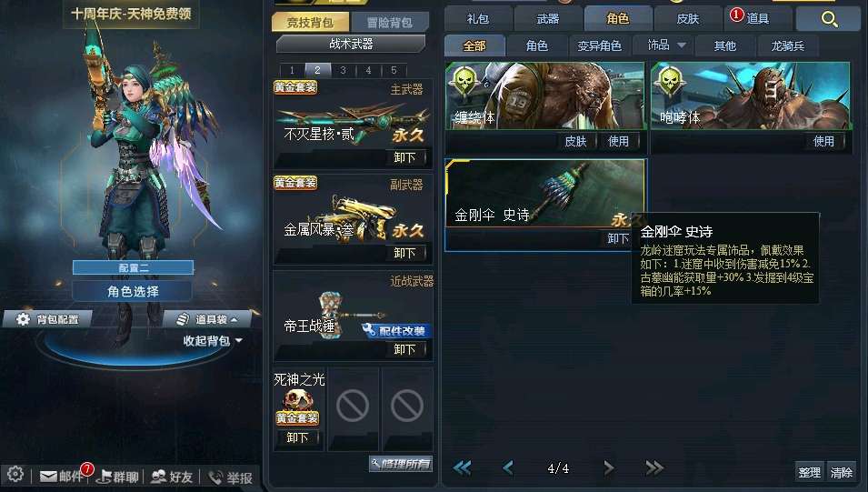Screen dimensions: 868x492
Task: Click the repair all (修理所有) wrench button
Action: (401, 464)
